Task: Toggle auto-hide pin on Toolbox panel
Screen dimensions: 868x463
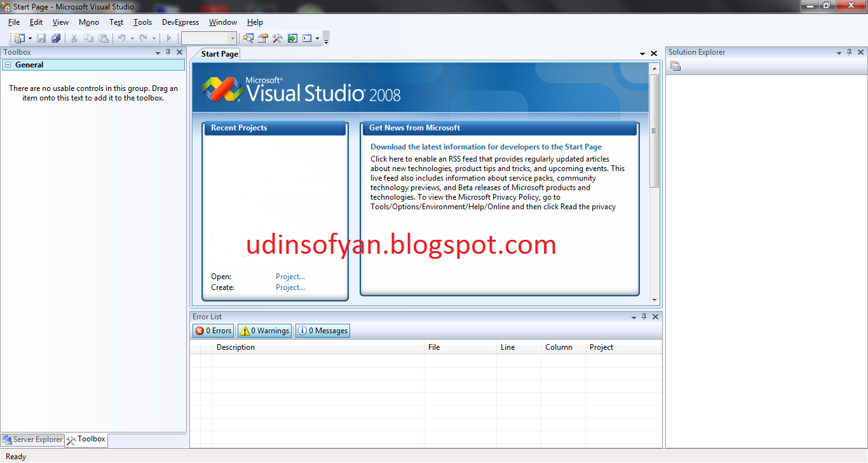Action: pyautogui.click(x=168, y=52)
